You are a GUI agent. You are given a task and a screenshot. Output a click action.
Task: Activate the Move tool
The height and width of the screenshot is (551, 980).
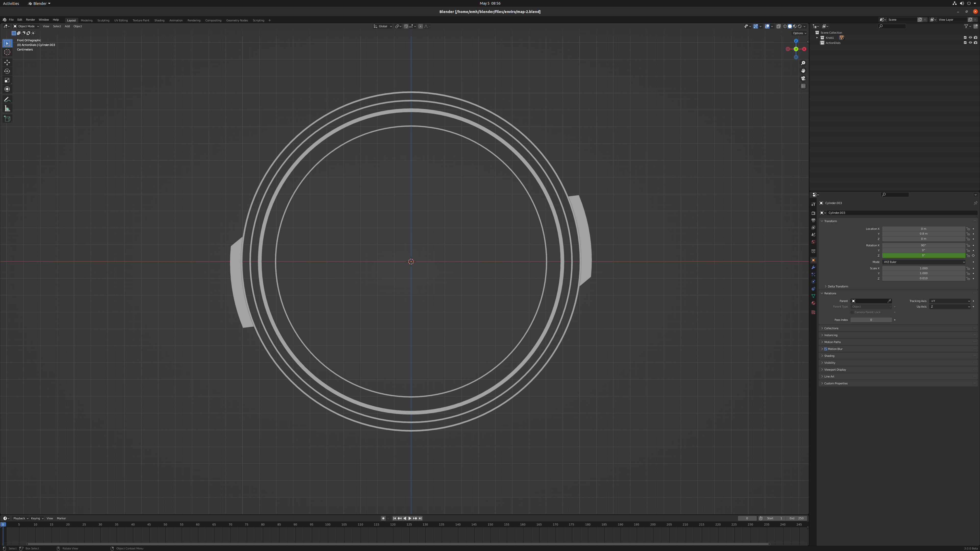[x=7, y=62]
